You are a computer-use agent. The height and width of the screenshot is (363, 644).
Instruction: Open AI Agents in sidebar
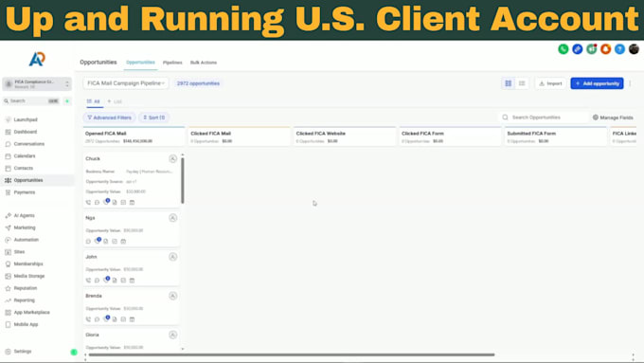[24, 215]
